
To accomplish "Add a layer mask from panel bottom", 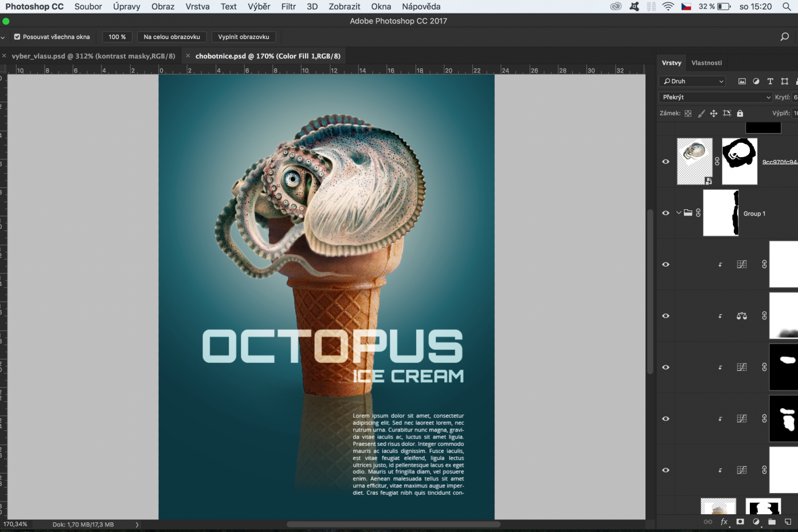I will point(740,522).
